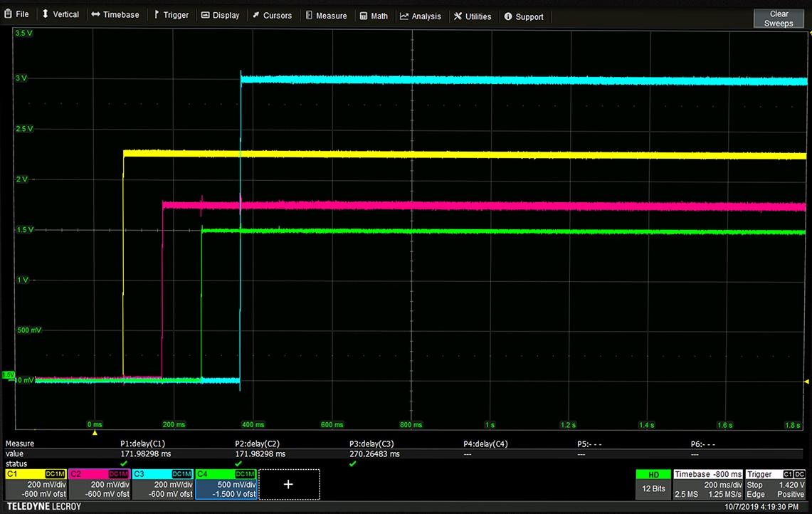Image resolution: width=812 pixels, height=514 pixels.
Task: Click the Support info icon
Action: (x=508, y=16)
